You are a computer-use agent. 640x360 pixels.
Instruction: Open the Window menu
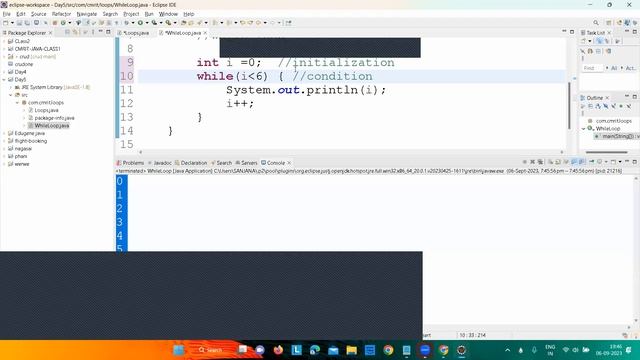click(x=168, y=14)
